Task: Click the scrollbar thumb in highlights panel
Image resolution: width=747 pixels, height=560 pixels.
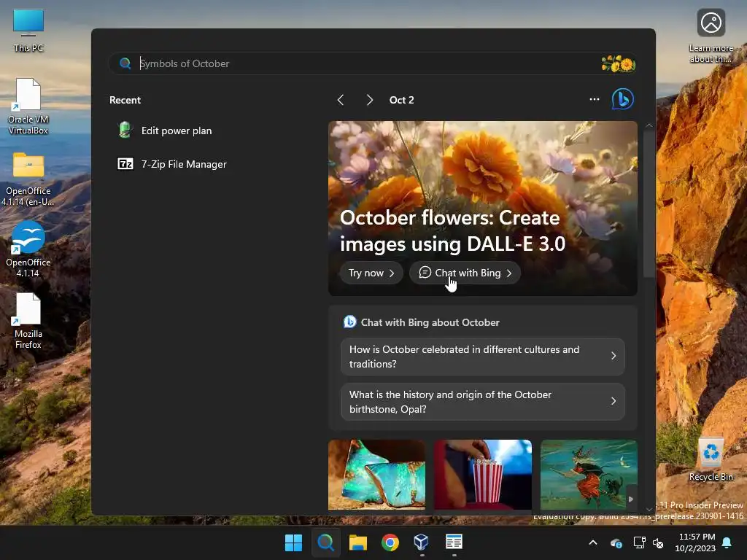Action: [649, 203]
